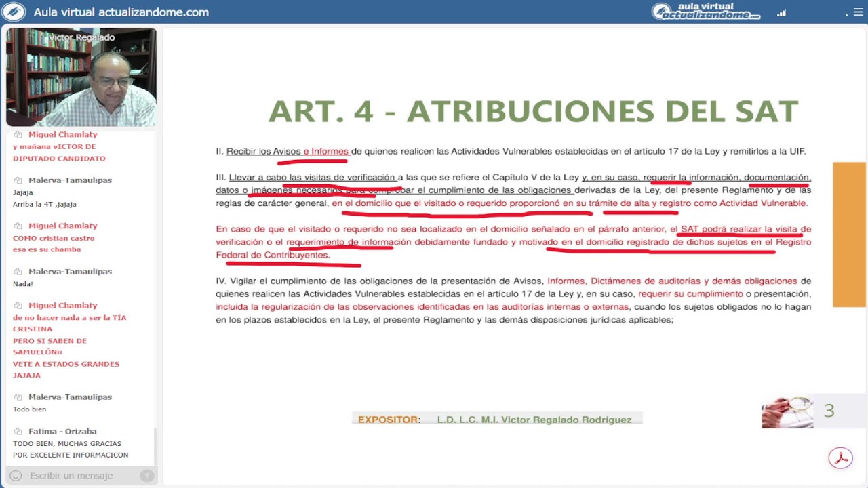The width and height of the screenshot is (868, 488).
Task: Click the slide heading 'ART. 4 - ATRIBUCIONES DEL SAT'
Action: (x=534, y=111)
